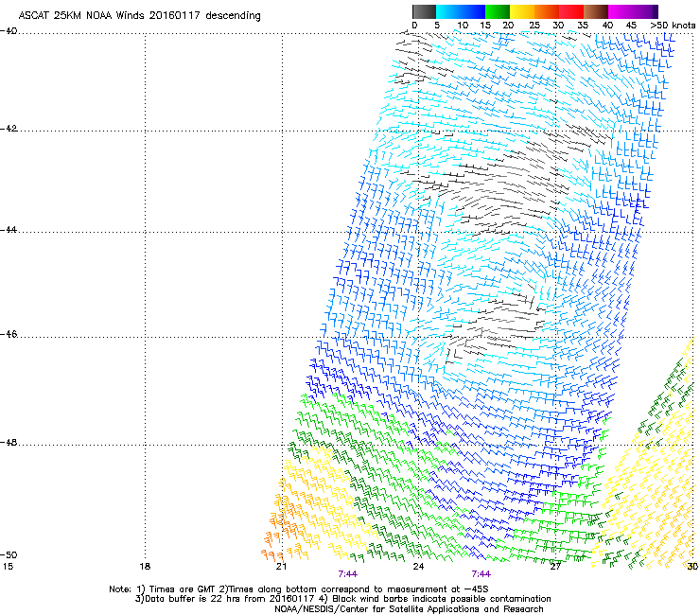Click the '-46' latitude axis label
Viewport: 700px width, 615px height.
[9, 335]
